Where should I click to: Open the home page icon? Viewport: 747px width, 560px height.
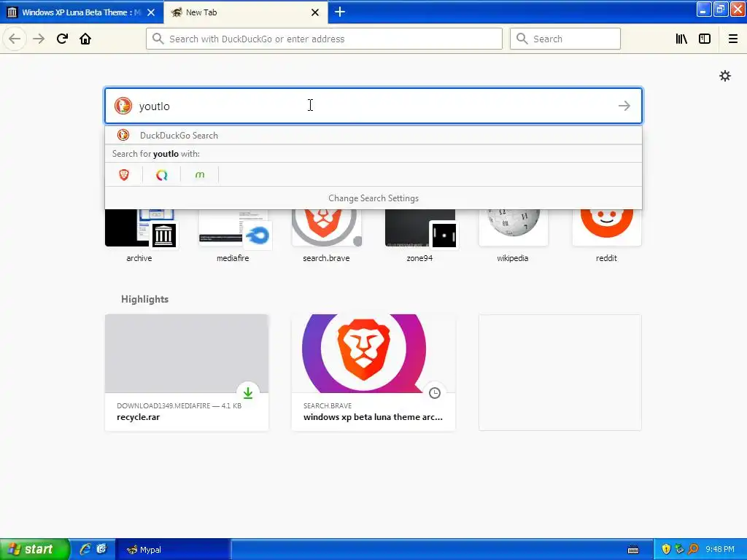point(85,39)
